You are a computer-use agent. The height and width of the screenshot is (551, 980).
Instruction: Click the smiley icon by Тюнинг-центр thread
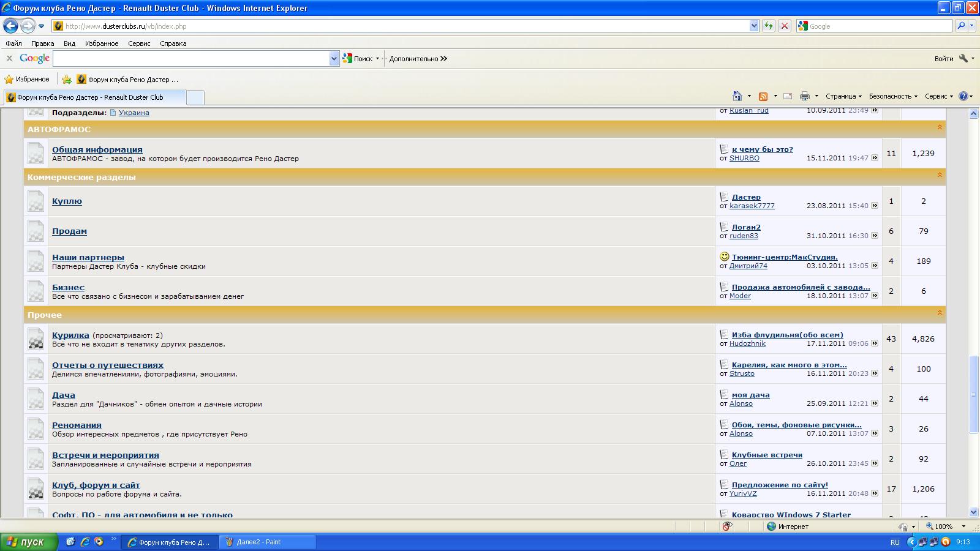click(725, 257)
